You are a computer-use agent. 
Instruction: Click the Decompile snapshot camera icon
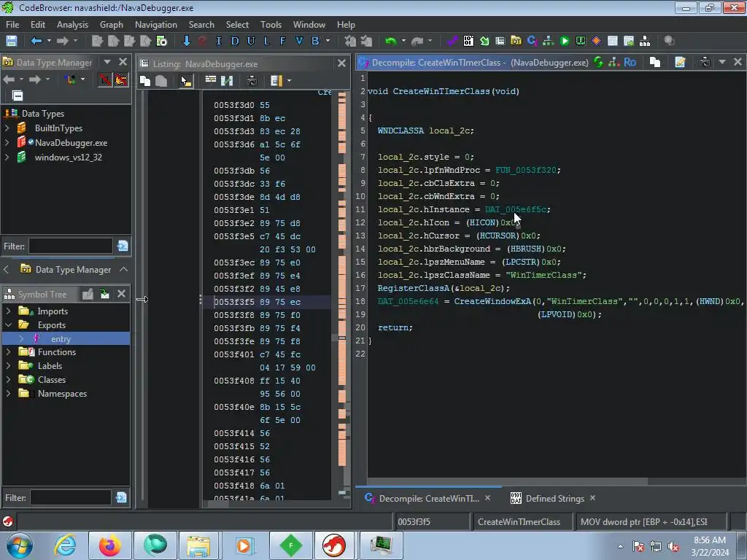click(705, 63)
